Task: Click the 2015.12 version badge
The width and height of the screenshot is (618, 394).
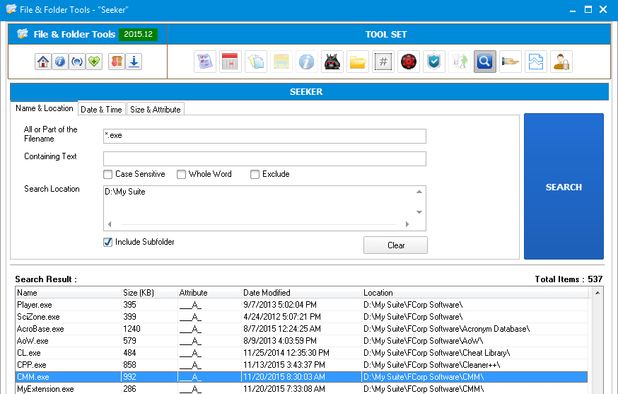Action: coord(138,34)
